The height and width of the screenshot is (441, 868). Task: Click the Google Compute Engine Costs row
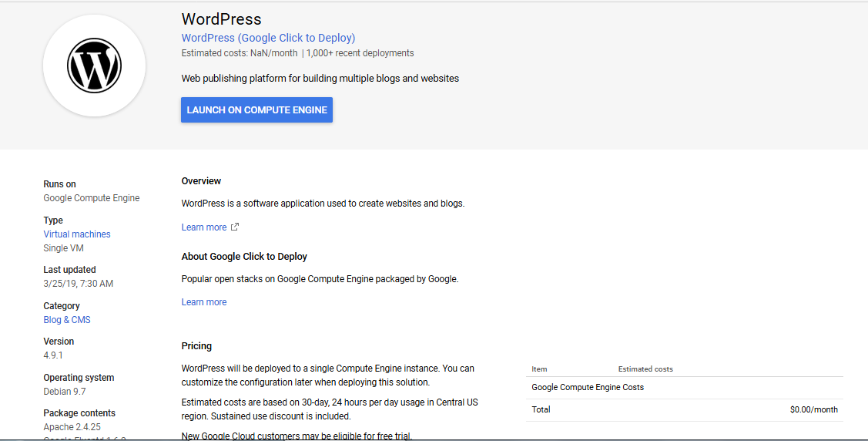tap(685, 387)
